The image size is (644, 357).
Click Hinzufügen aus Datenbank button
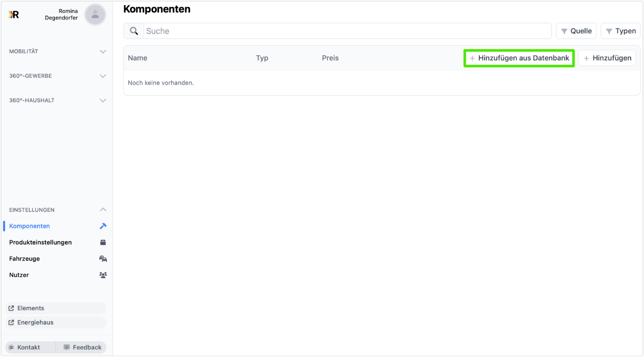[519, 58]
